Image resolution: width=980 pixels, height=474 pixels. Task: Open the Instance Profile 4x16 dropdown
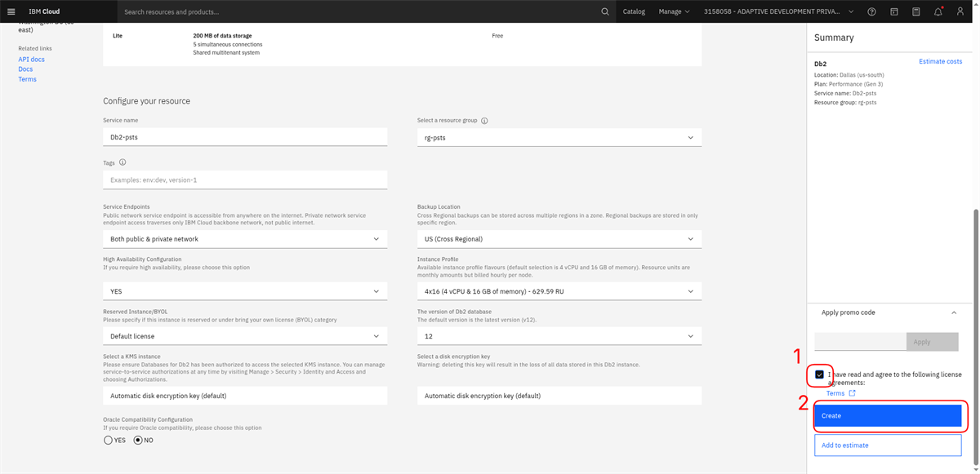pyautogui.click(x=559, y=291)
